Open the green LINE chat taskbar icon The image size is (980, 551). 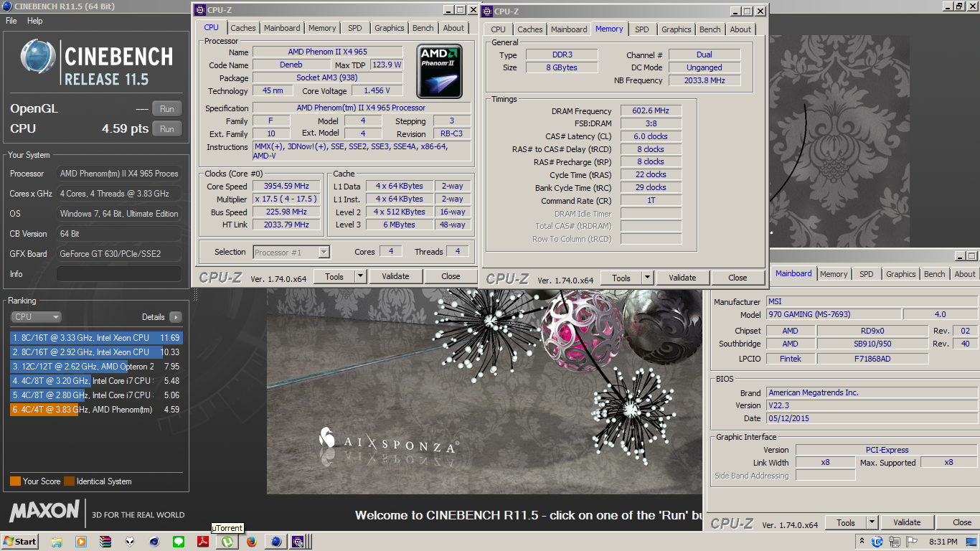point(179,542)
